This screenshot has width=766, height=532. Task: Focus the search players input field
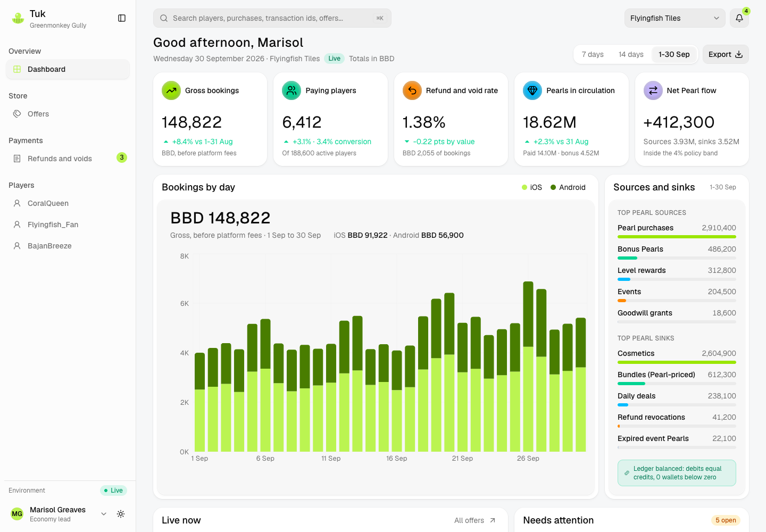272,18
